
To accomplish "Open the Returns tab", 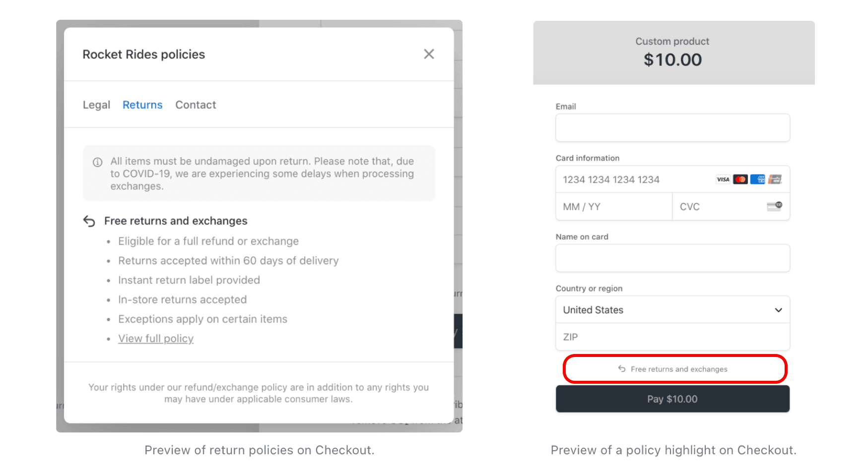I will pos(142,105).
